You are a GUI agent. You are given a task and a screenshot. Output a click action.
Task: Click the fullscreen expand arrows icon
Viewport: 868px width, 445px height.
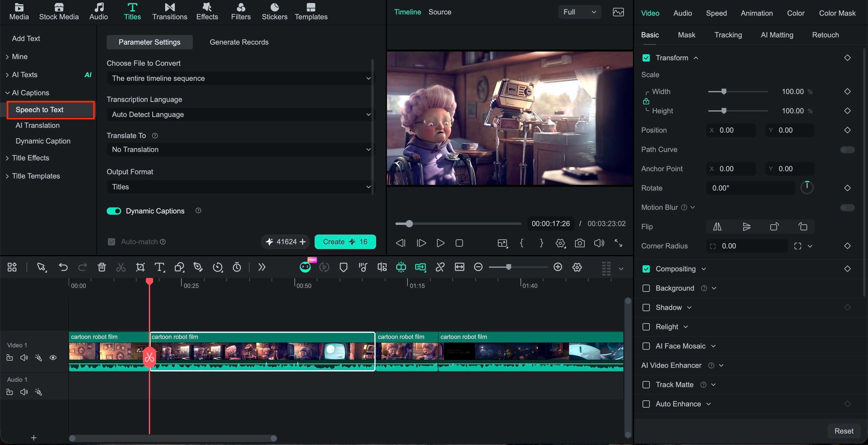618,243
